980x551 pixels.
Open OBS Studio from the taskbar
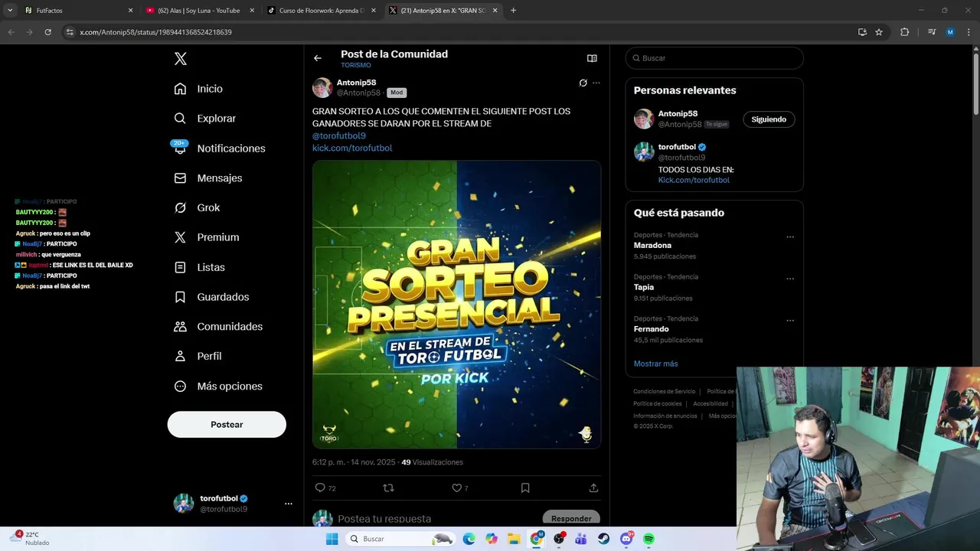[559, 539]
